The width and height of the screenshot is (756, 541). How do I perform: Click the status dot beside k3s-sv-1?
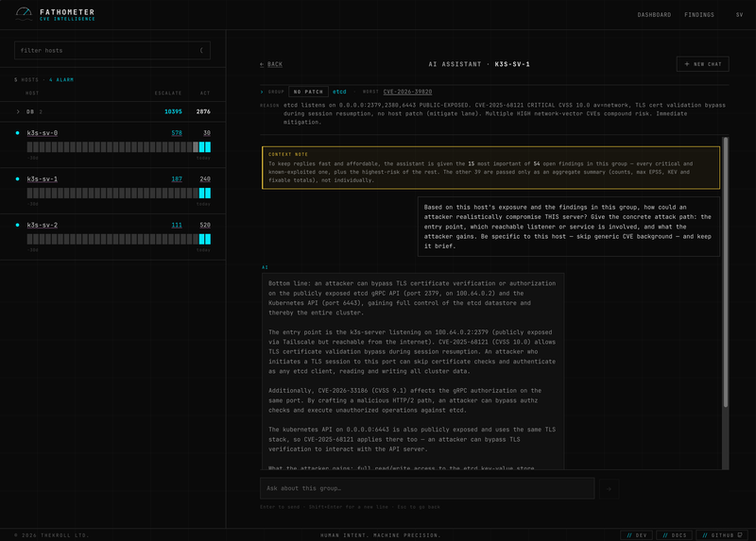[17, 179]
